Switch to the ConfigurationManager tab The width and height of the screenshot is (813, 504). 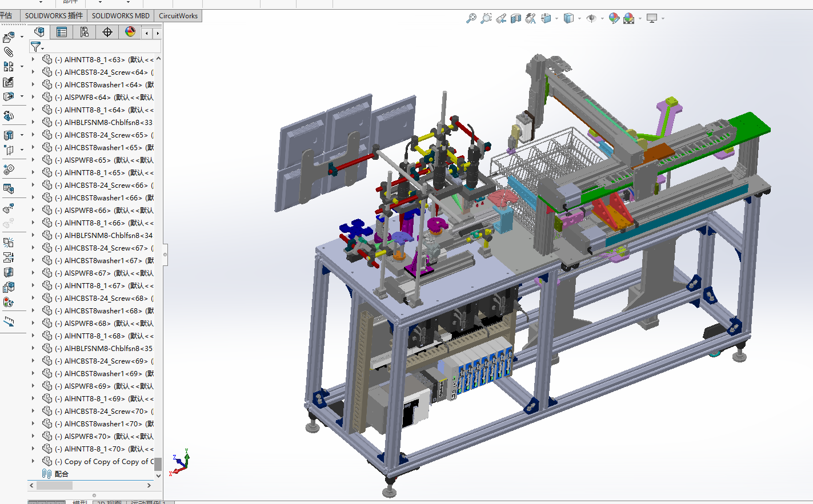(85, 32)
